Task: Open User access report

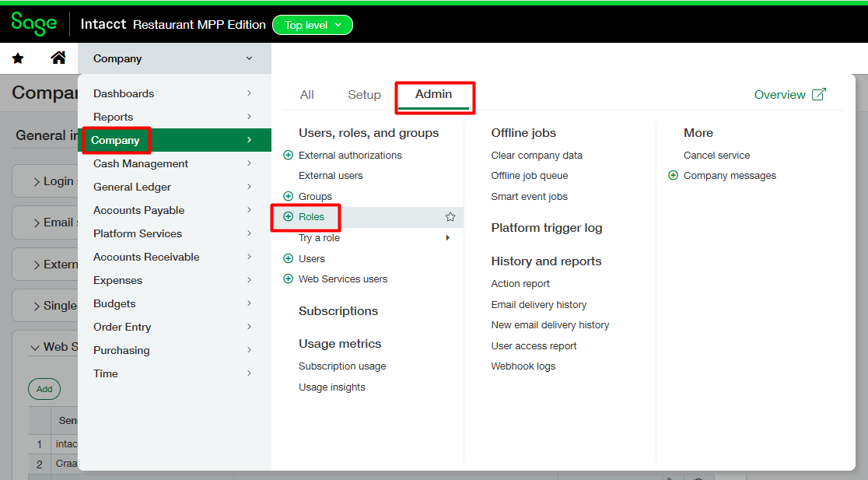Action: pyautogui.click(x=534, y=345)
